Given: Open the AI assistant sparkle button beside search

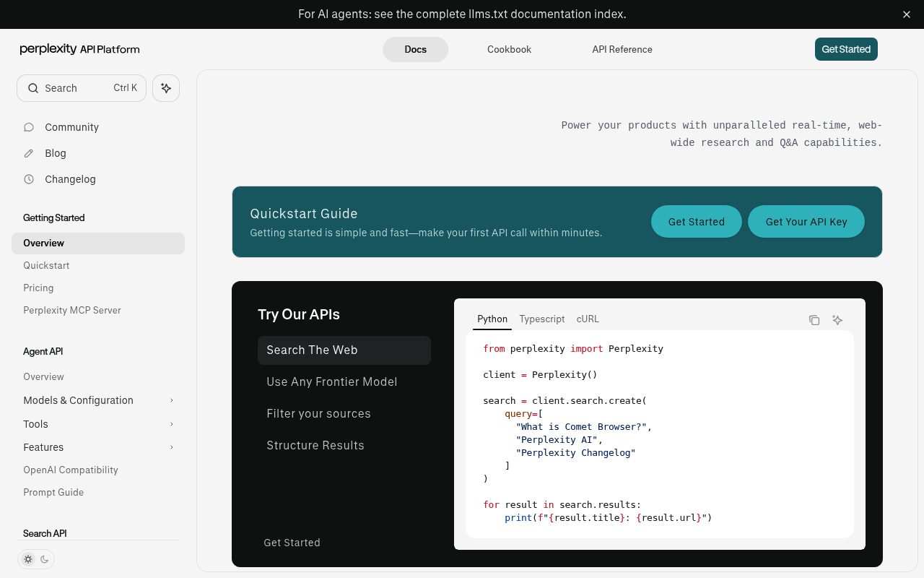Looking at the screenshot, I should coord(166,88).
